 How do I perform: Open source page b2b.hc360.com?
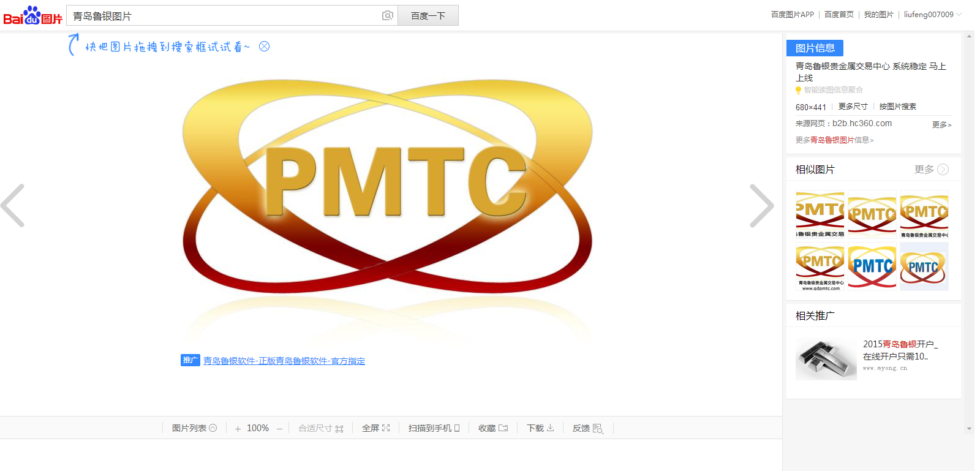pos(862,123)
